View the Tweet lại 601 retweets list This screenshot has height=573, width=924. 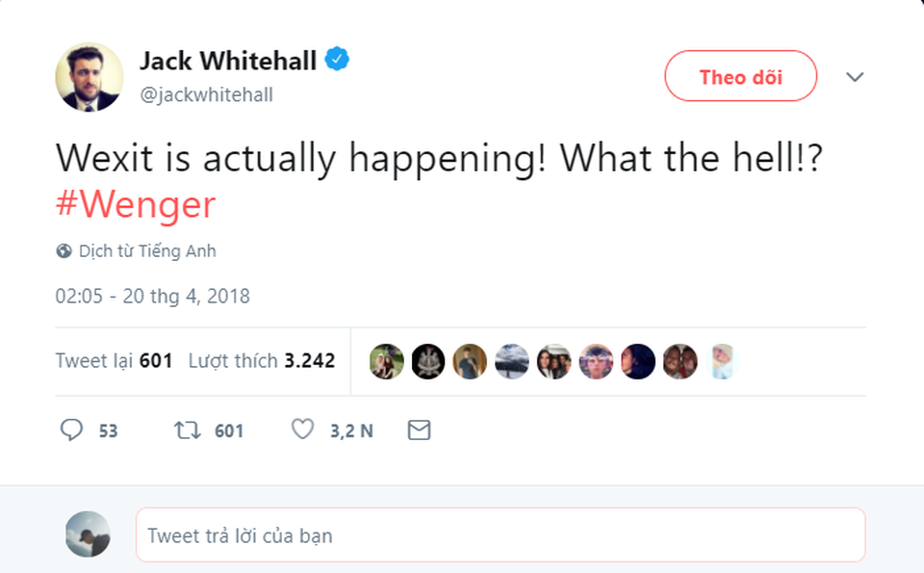pyautogui.click(x=114, y=361)
